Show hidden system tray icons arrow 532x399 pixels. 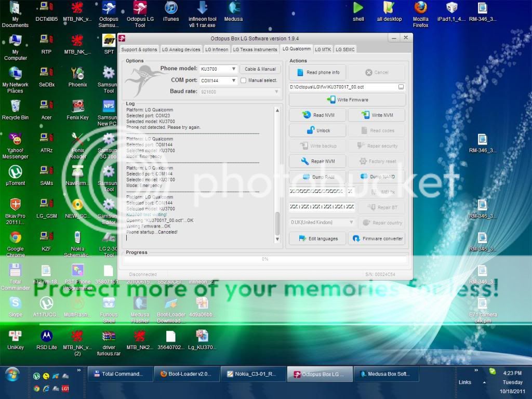484,382
